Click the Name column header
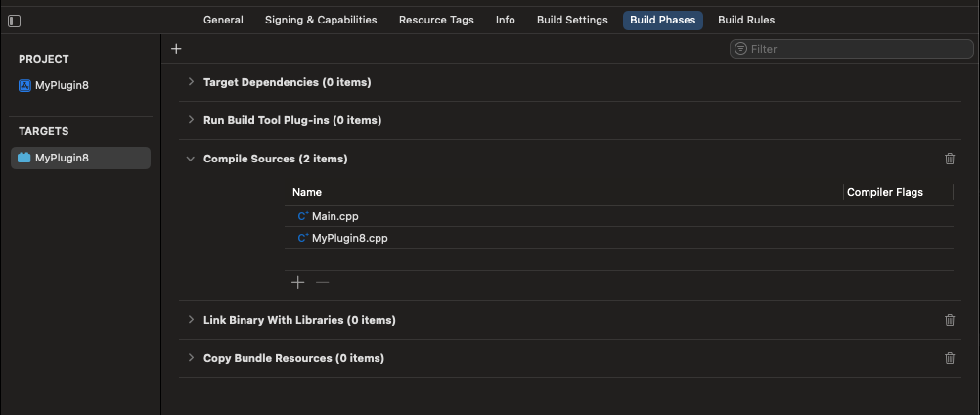This screenshot has height=415, width=980. (x=307, y=192)
